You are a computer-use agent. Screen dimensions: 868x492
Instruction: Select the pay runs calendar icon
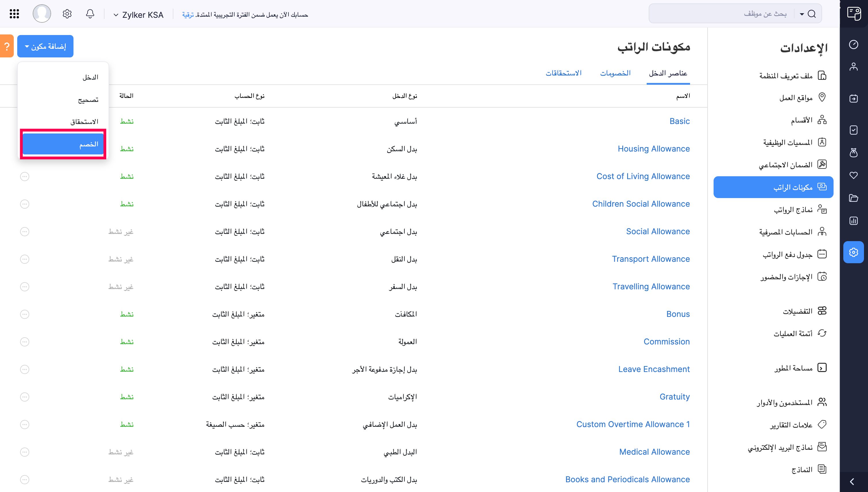[x=854, y=99]
